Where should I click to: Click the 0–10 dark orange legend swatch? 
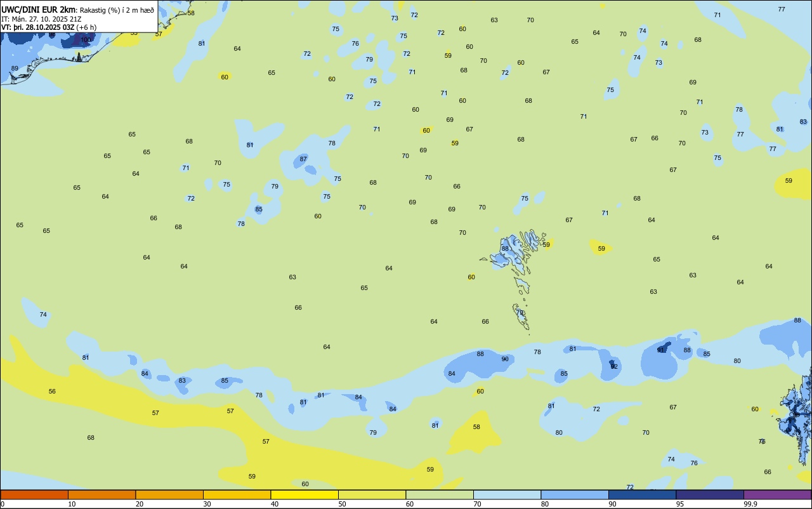tap(34, 494)
